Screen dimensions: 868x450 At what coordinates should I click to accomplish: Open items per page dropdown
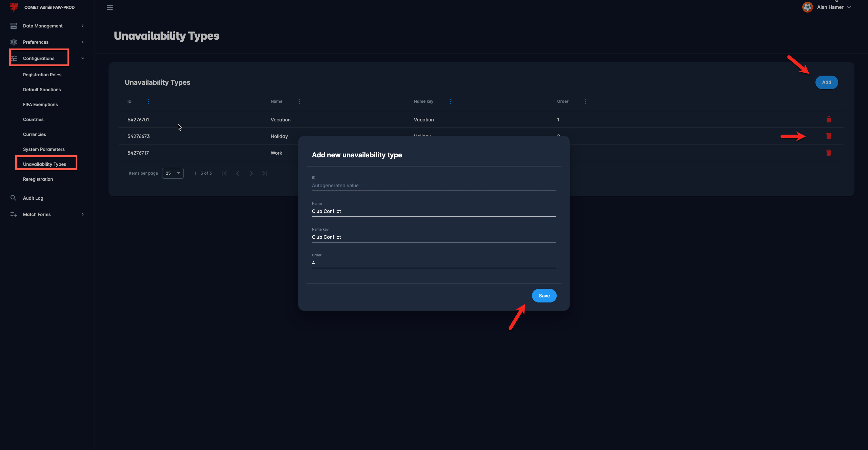pos(173,173)
